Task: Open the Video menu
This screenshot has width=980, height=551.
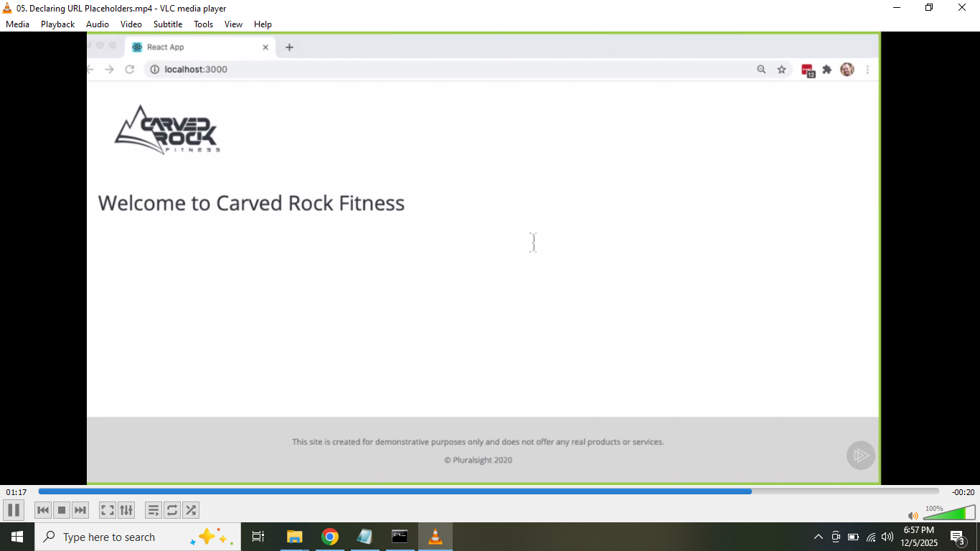Action: [131, 24]
